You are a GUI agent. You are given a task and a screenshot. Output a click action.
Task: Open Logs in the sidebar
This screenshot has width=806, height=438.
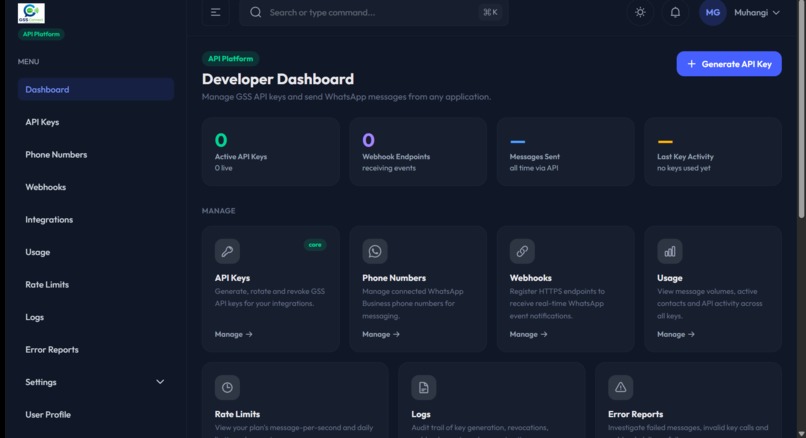tap(96, 317)
